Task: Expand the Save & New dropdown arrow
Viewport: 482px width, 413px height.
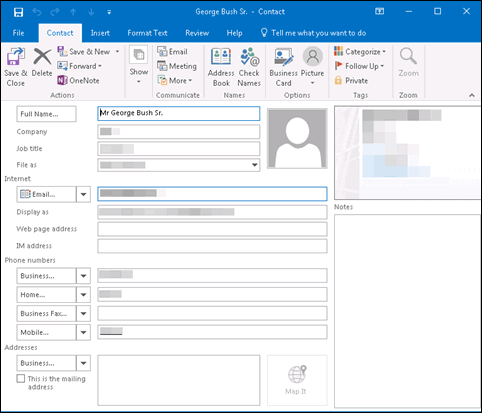Action: click(x=117, y=52)
